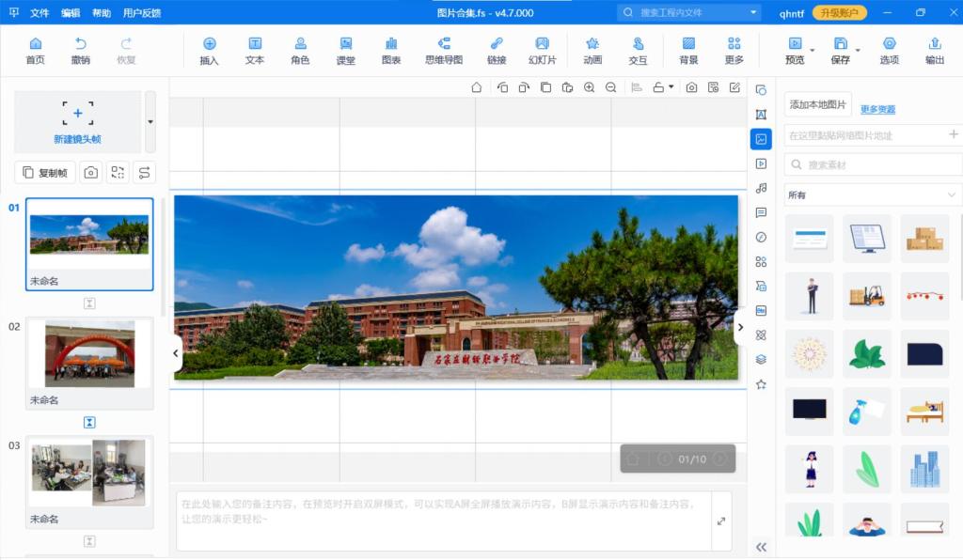This screenshot has height=560, width=963.
Task: Undo with the 撤销 button
Action: click(x=81, y=51)
